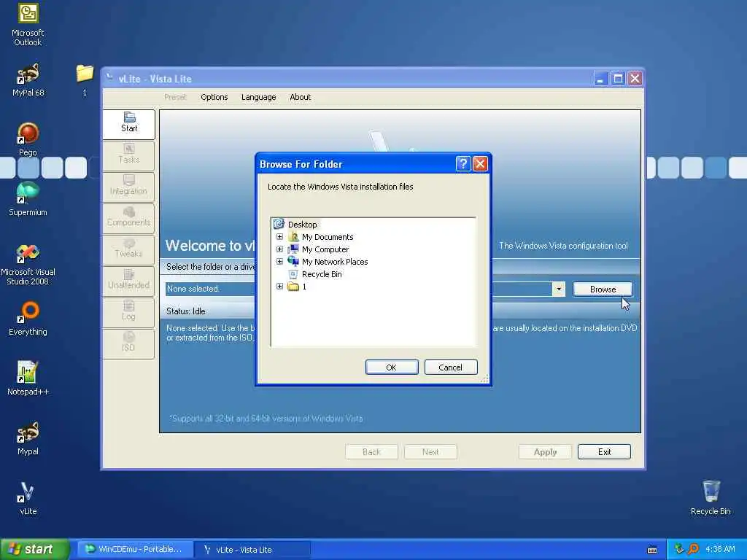Expand folder 1 in the tree

pos(279,286)
